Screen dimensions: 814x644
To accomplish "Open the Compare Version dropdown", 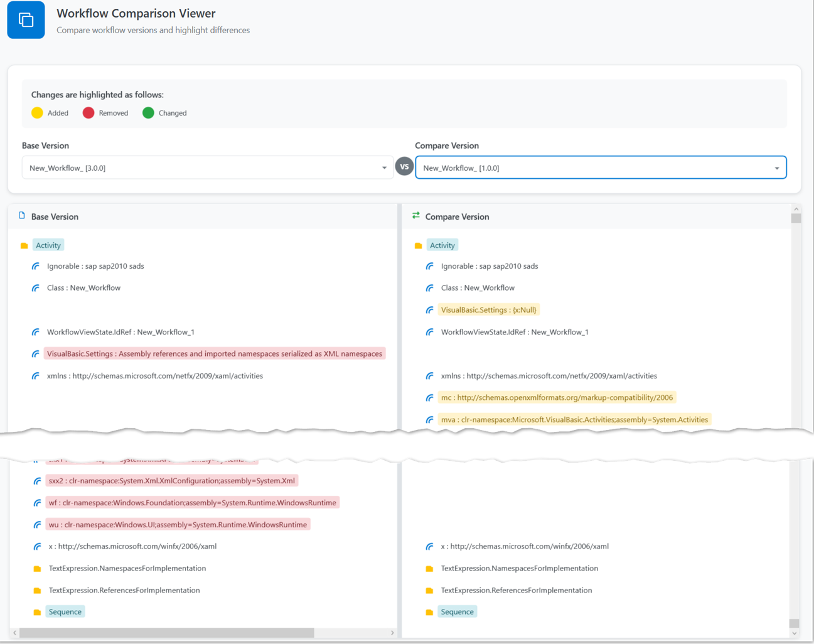I will [x=601, y=168].
